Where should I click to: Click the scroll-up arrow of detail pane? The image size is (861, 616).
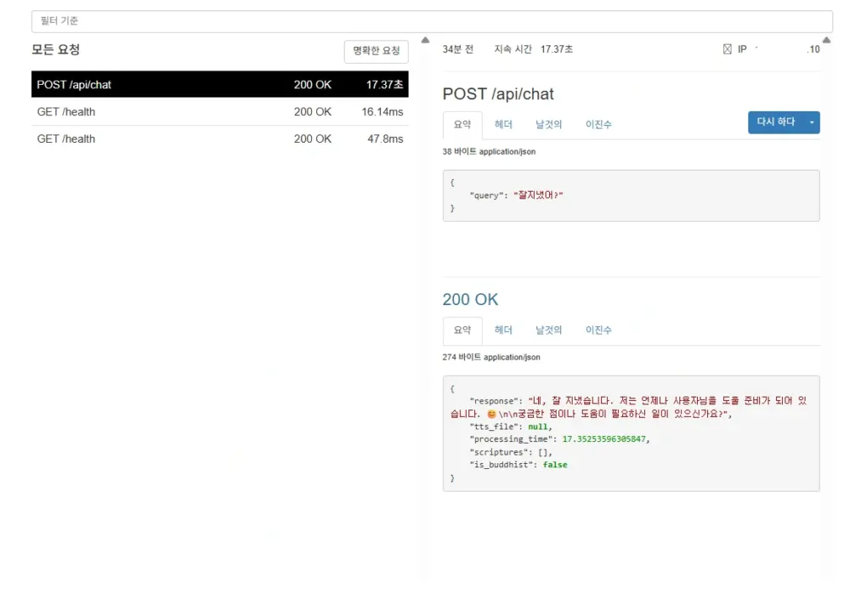pos(827,40)
